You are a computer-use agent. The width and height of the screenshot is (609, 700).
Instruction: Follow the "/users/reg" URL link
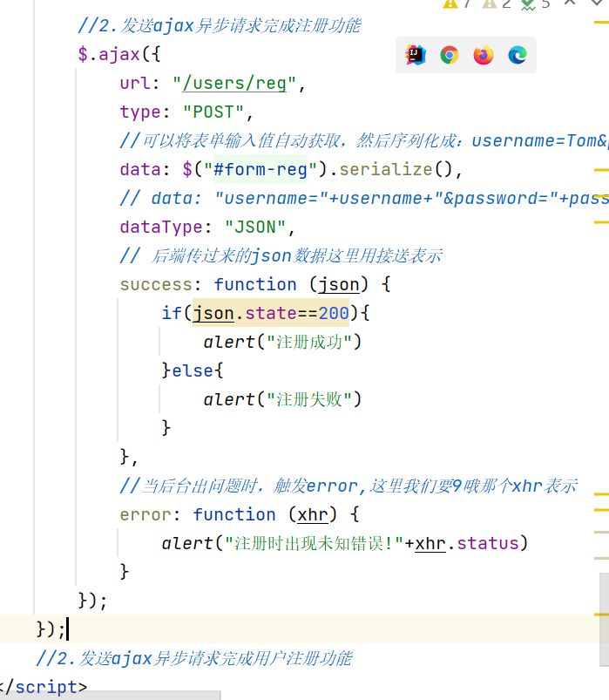pyautogui.click(x=234, y=84)
